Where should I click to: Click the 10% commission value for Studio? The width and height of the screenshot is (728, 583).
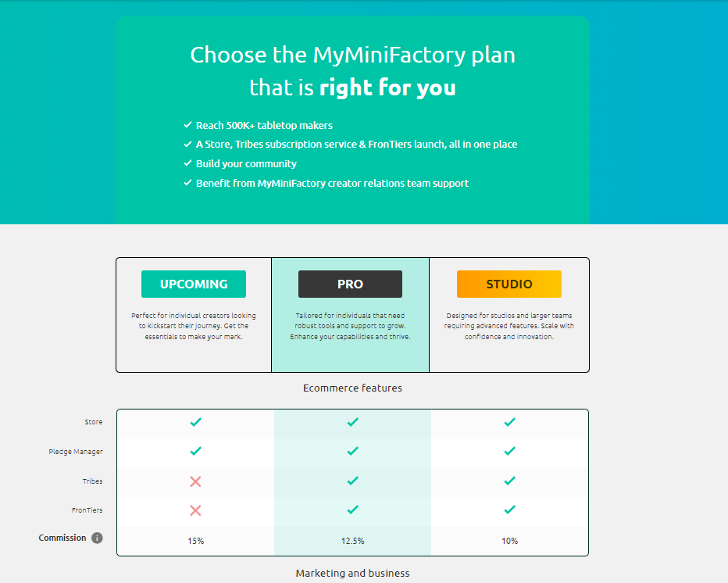[510, 541]
